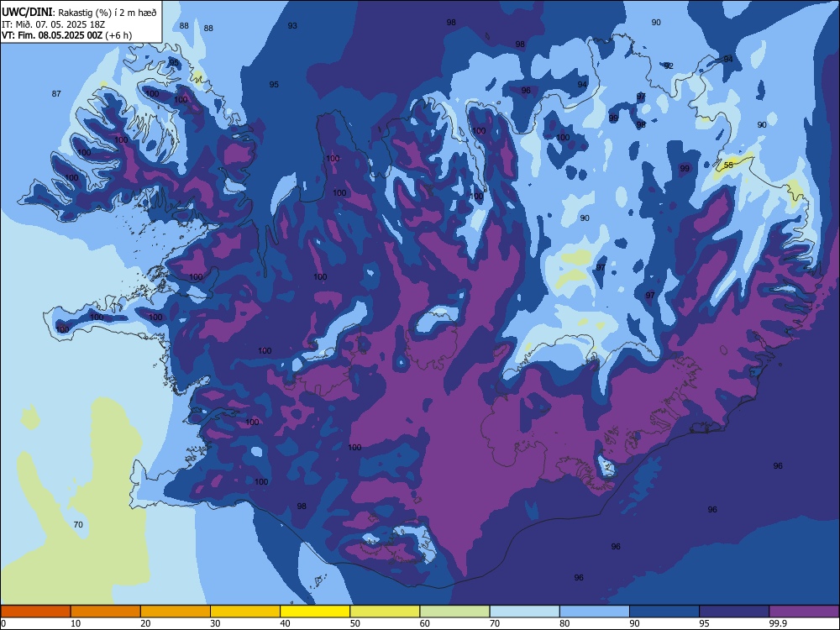The image size is (840, 630).
Task: Choose the 30–40 legend color band
Action: (x=245, y=612)
